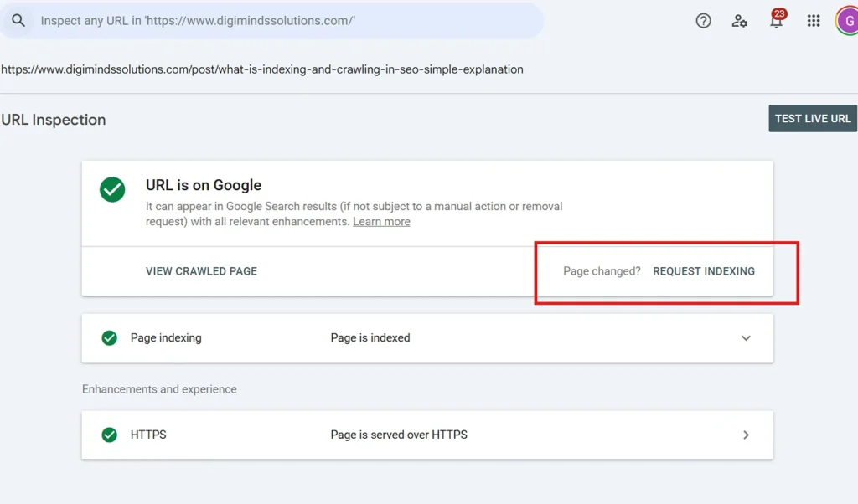Click VIEW CRAWLED PAGE
This screenshot has height=504, width=858.
(201, 271)
